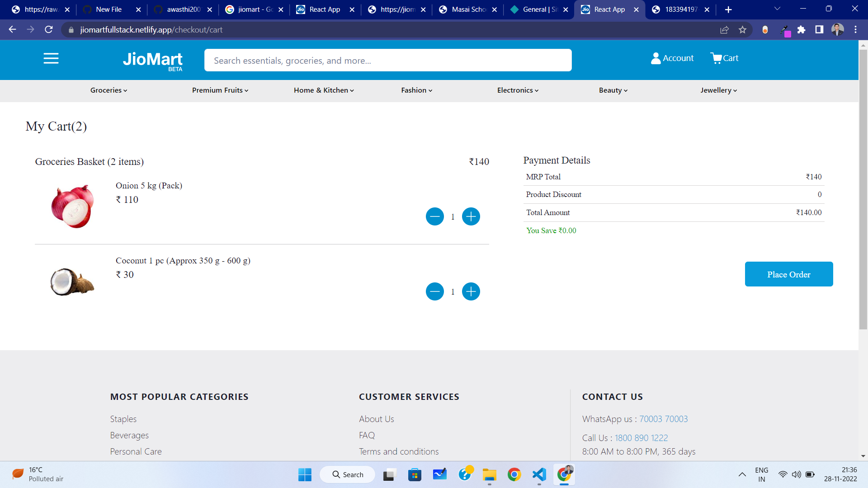The image size is (868, 488).
Task: Expand the Home & Kitchen dropdown
Action: click(324, 90)
